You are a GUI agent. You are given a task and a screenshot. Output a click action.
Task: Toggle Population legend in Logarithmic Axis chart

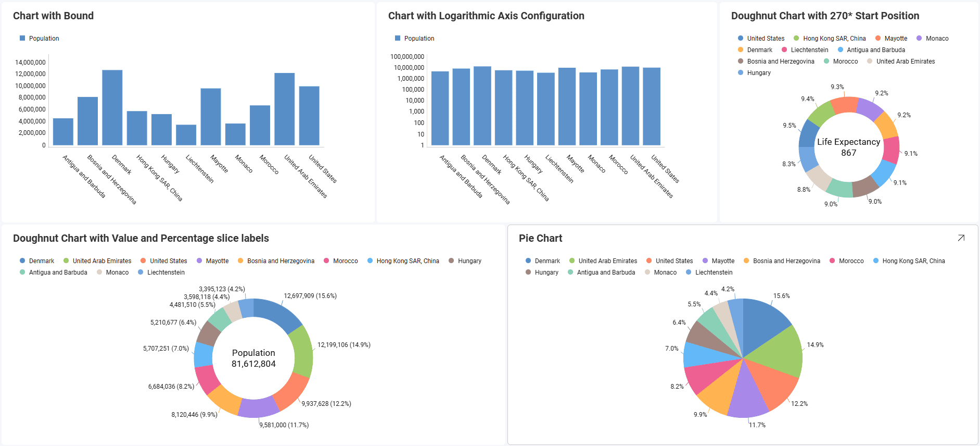pos(415,39)
